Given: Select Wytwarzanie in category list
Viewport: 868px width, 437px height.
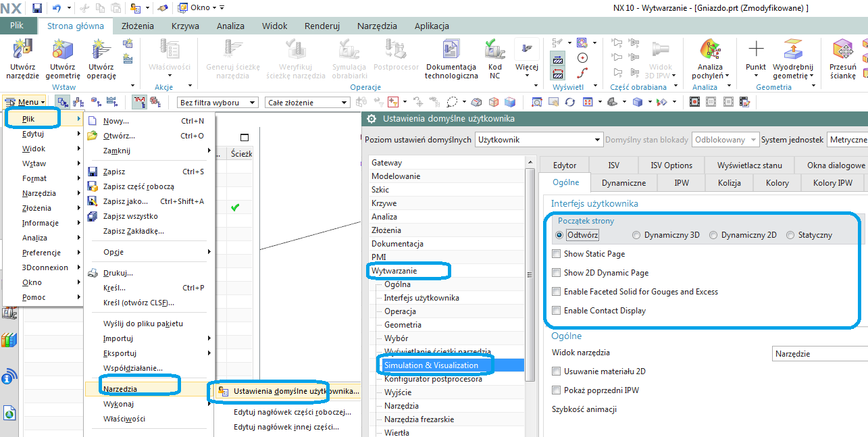Looking at the screenshot, I should [394, 271].
